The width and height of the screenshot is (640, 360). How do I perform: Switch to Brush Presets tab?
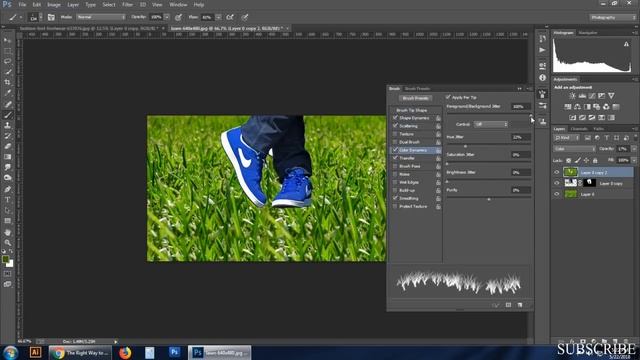417,89
